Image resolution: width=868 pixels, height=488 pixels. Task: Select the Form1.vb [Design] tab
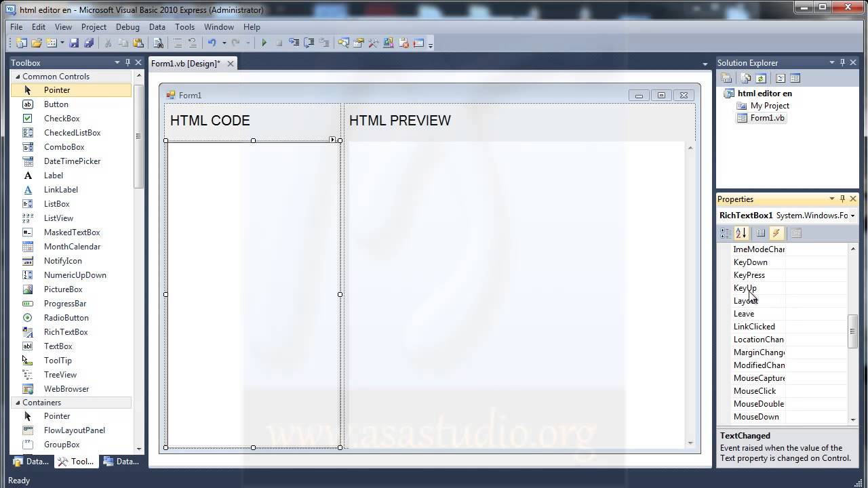(x=185, y=64)
